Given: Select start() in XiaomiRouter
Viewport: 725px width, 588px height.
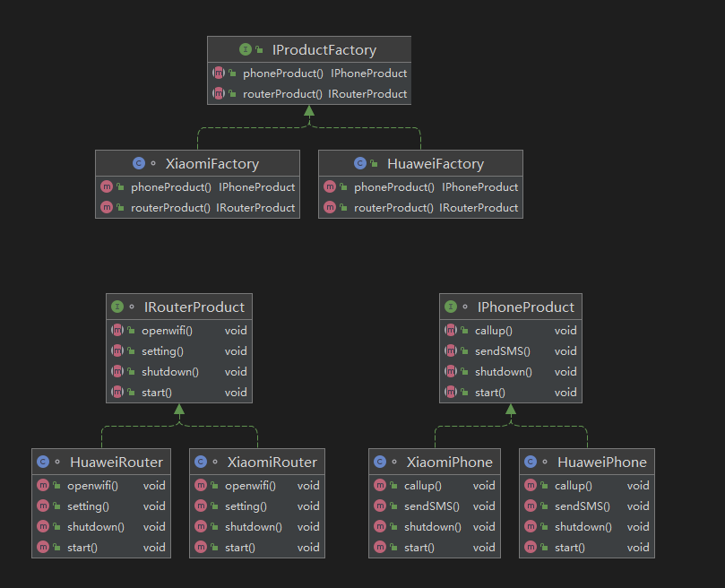Looking at the screenshot, I should click(x=257, y=548).
